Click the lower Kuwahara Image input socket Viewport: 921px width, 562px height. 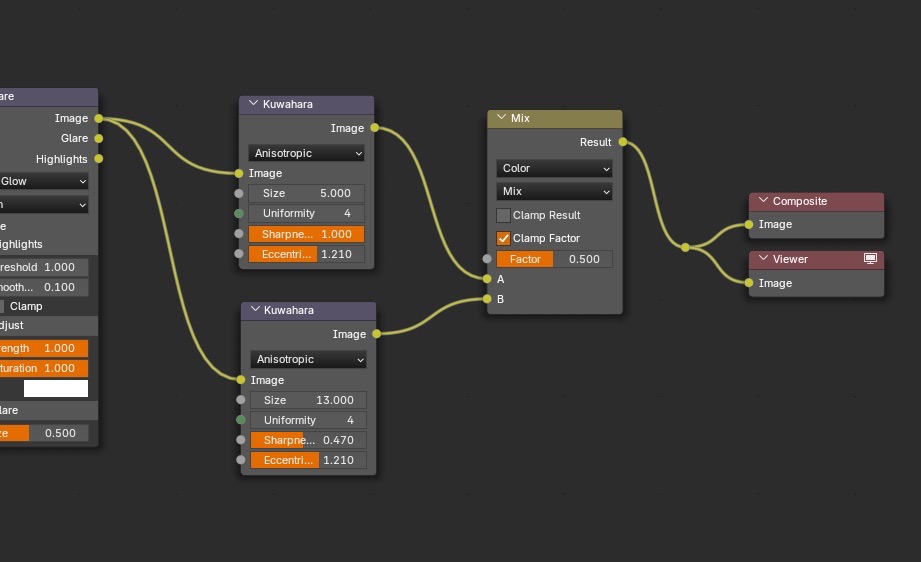tap(241, 380)
